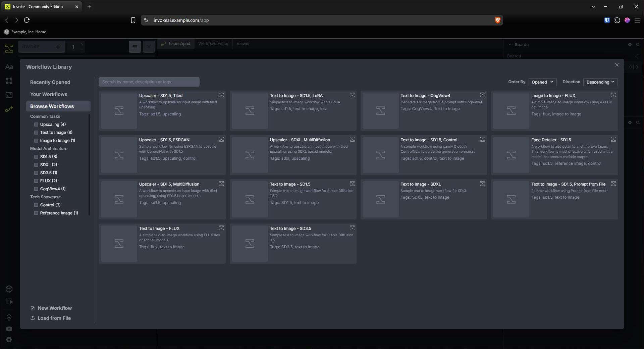Click the lightbulb support icon in sidebar
This screenshot has width=644, height=349.
pyautogui.click(x=9, y=317)
